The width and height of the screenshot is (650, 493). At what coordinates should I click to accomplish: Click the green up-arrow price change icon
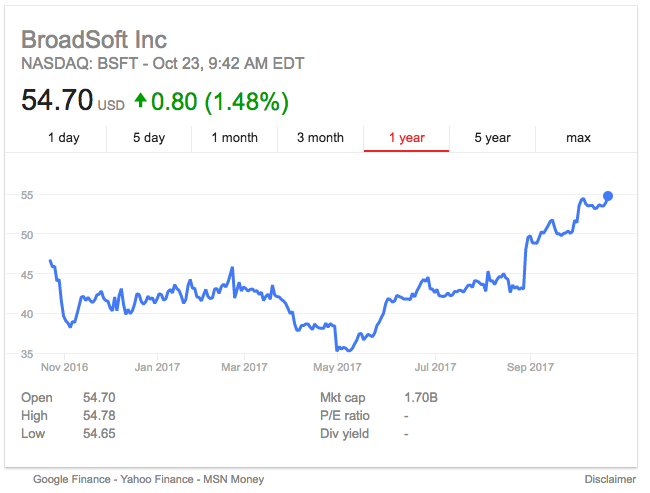[141, 101]
